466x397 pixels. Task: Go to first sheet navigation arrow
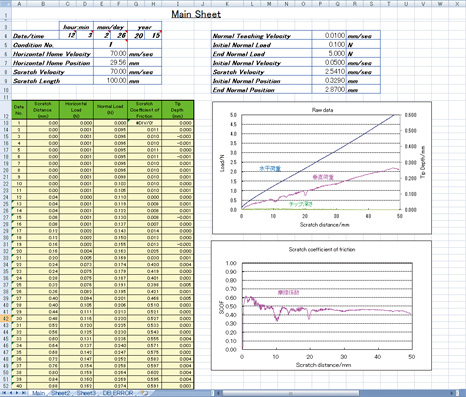click(x=4, y=393)
